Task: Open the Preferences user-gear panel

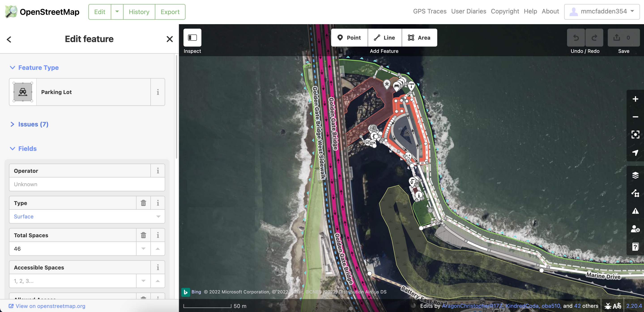Action: click(x=635, y=229)
